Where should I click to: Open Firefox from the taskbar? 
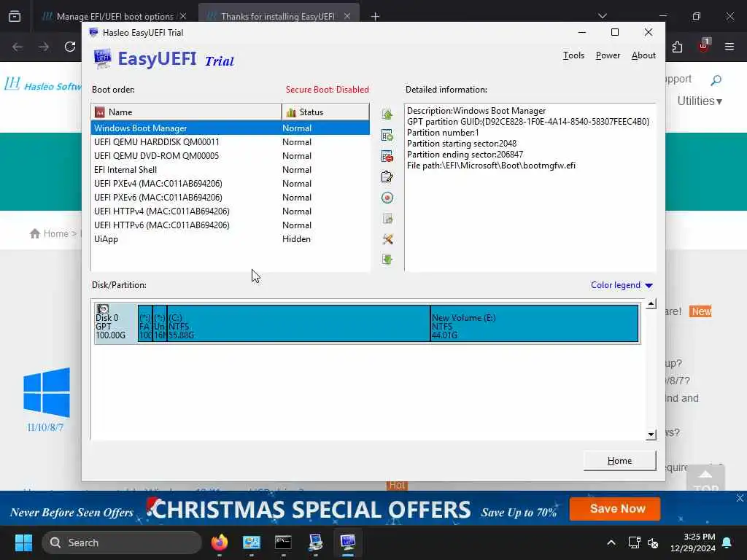pos(219,542)
